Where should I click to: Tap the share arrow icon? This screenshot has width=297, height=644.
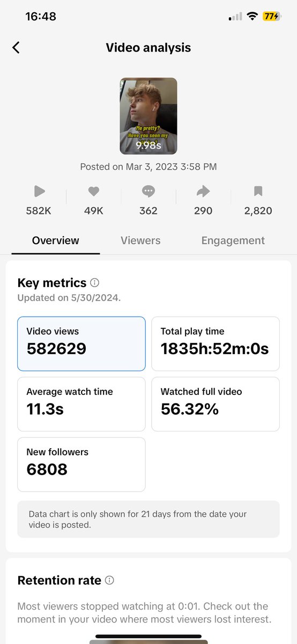203,191
